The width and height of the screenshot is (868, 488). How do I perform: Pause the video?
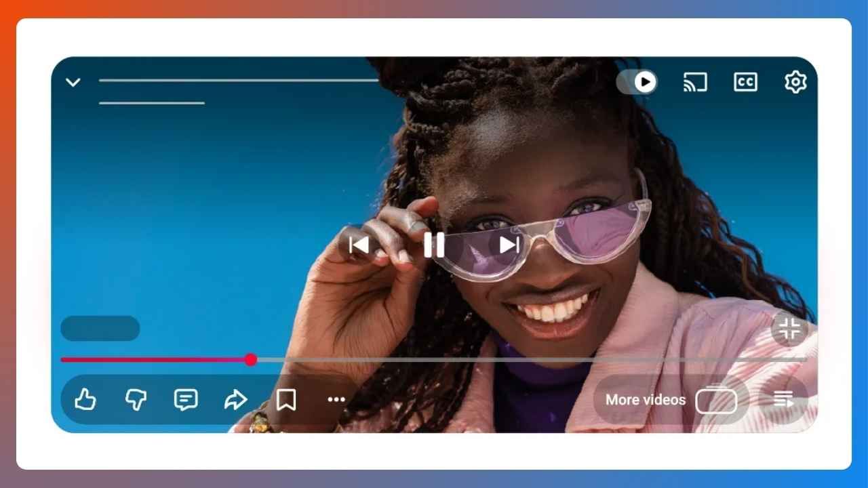pos(434,245)
